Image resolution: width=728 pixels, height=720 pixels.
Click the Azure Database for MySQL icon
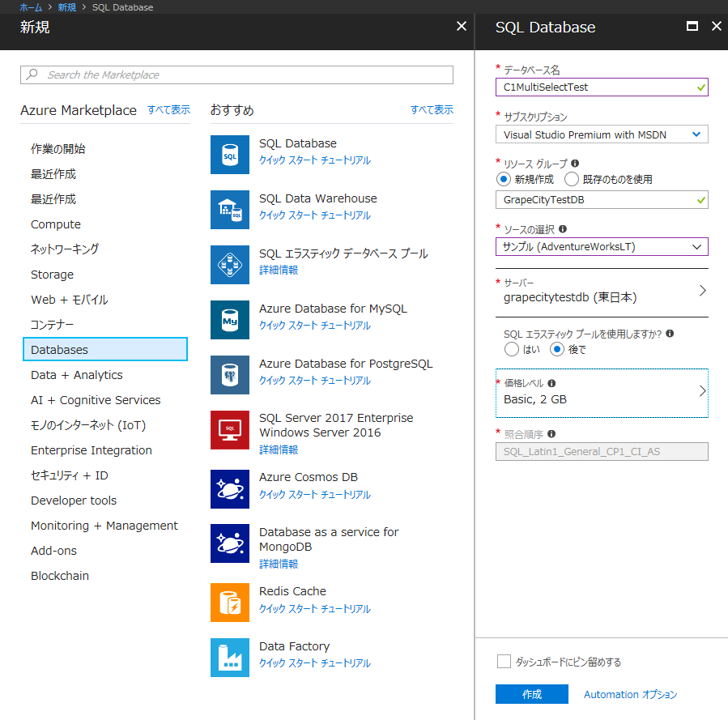click(x=230, y=320)
